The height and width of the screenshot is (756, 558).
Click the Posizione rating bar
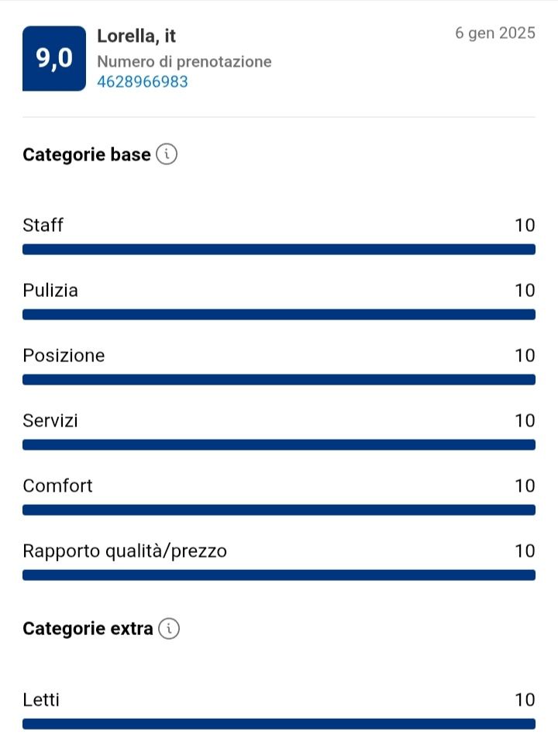279,380
